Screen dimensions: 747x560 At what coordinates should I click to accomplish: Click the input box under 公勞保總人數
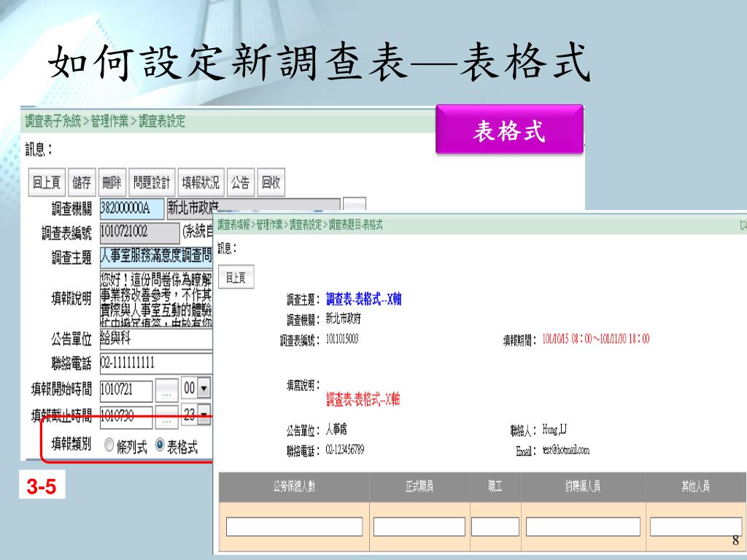pyautogui.click(x=294, y=527)
